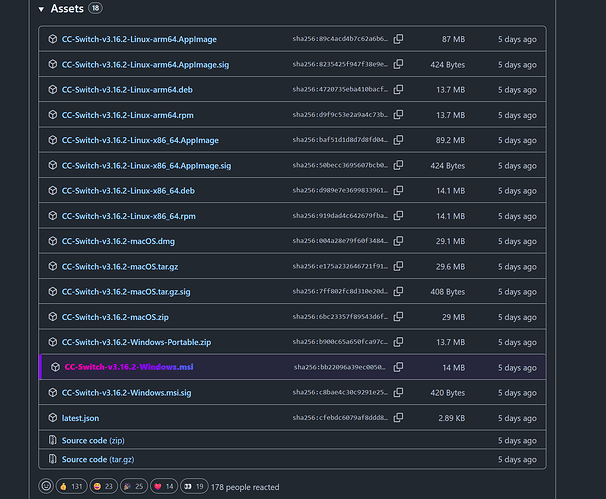Screen dimensions: 606x499
Task: Toggle the eyes reaction with 19
Action: (194, 486)
